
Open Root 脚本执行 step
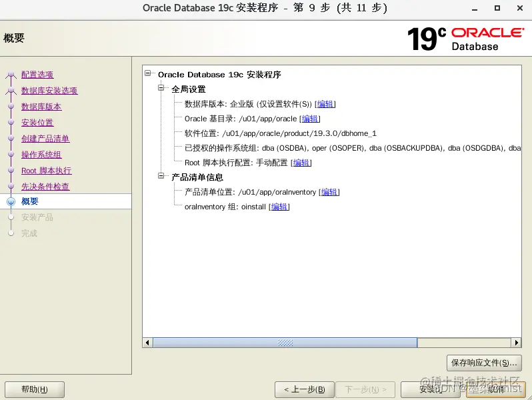pos(47,170)
